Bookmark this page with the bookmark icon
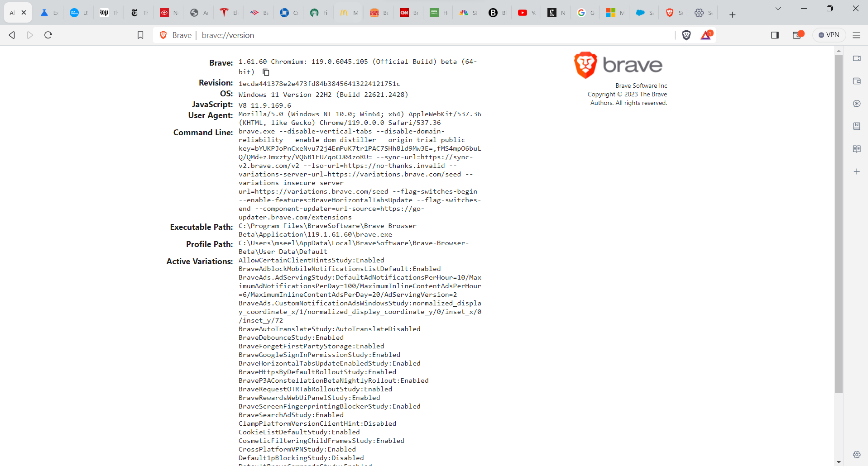868x466 pixels. tap(140, 35)
